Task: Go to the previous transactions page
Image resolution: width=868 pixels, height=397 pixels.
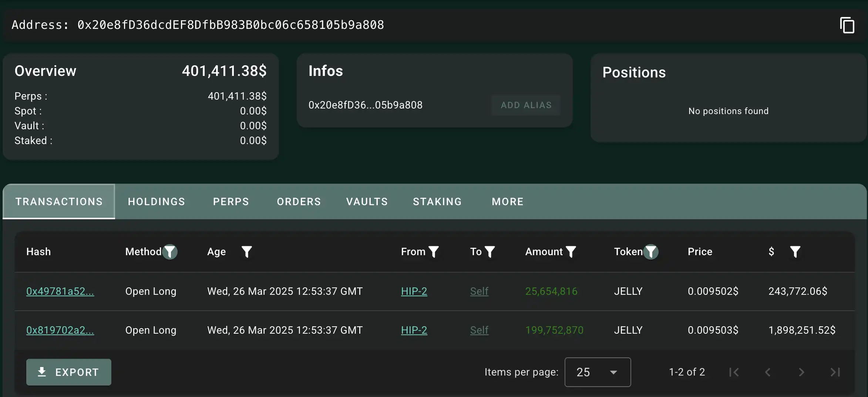Action: click(x=768, y=372)
